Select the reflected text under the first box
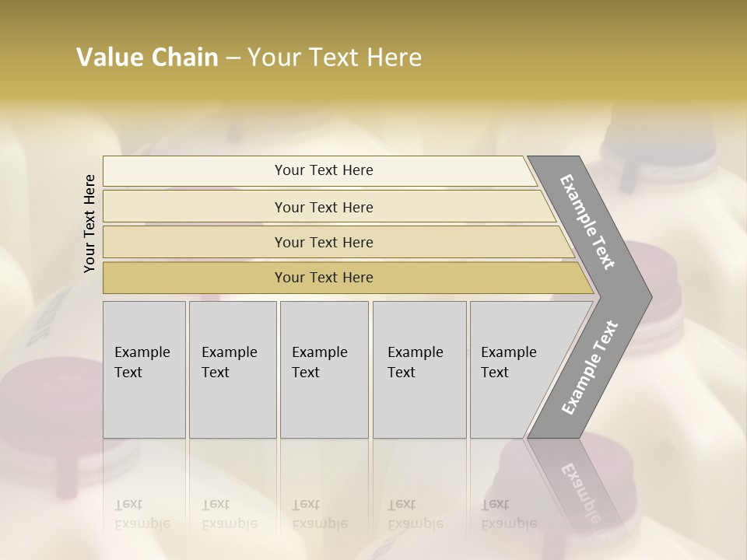The image size is (747, 560). coord(142,514)
